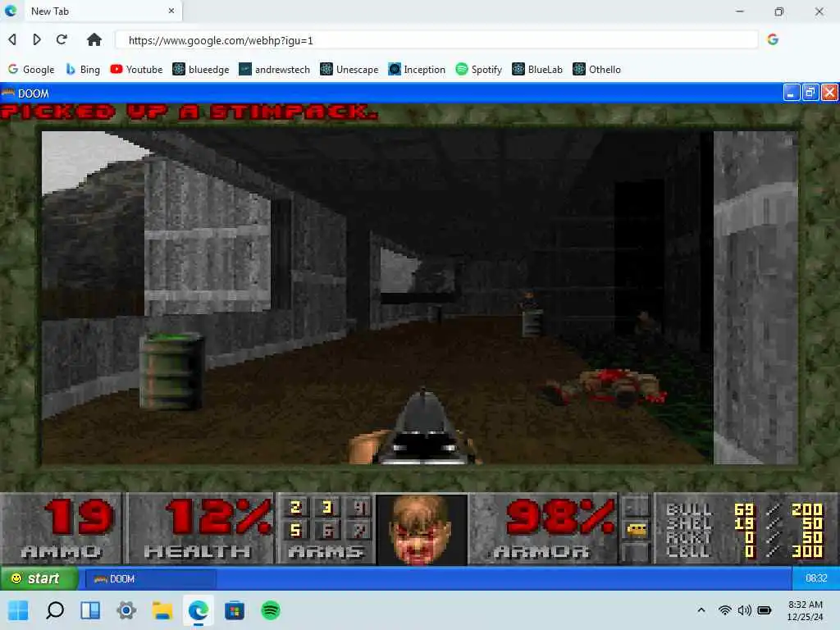Click the SHEL ammo row
Viewport: 840px width, 630px height.
[x=743, y=523]
